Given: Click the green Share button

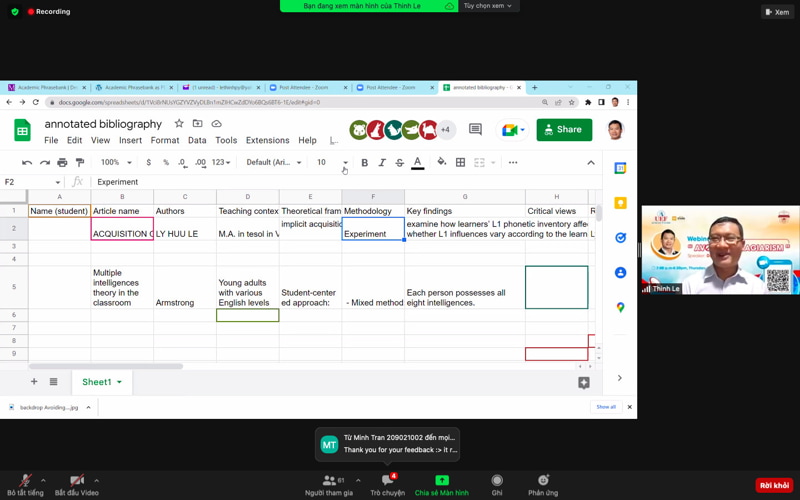Looking at the screenshot, I should 564,130.
